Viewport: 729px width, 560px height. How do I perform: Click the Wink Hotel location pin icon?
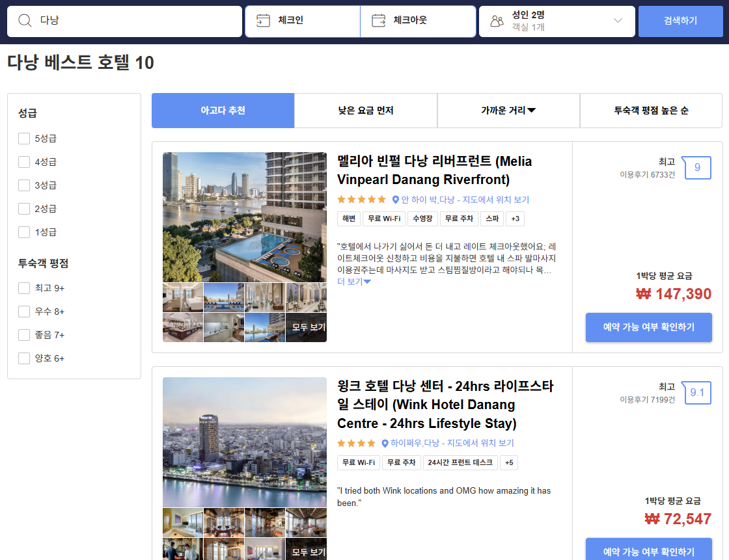pos(385,444)
